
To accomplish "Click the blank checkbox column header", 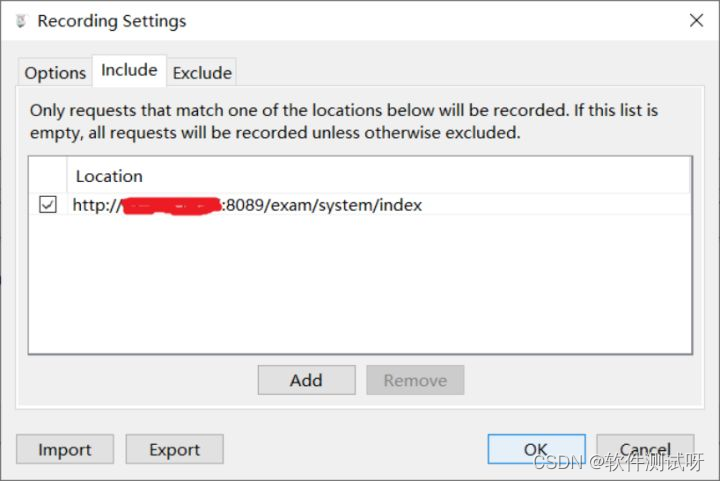I will click(x=47, y=176).
